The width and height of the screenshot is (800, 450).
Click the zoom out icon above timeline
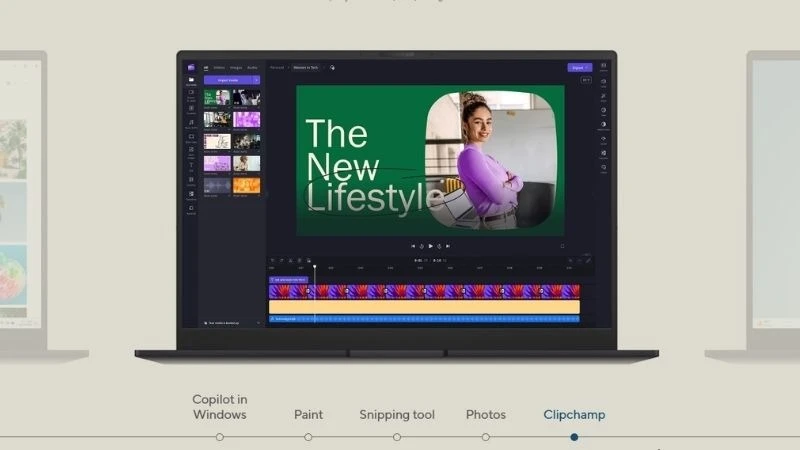point(570,261)
